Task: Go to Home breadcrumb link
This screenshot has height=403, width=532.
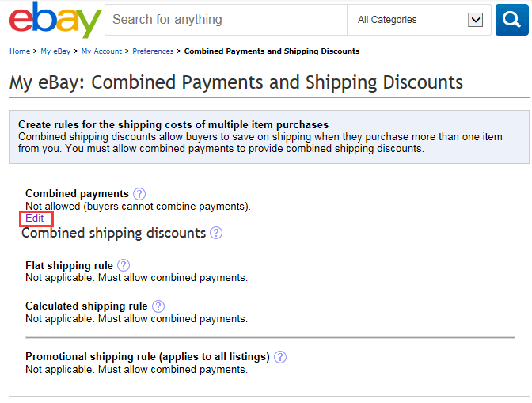Action: coord(20,51)
